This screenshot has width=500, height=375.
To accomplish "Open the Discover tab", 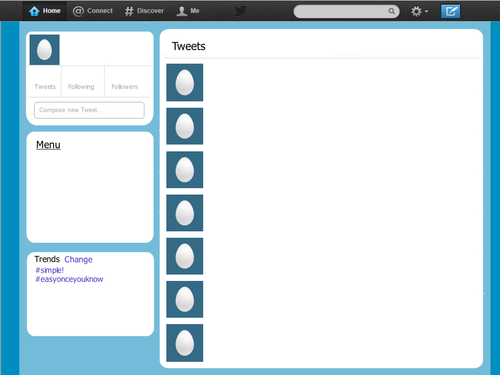I will tap(144, 11).
